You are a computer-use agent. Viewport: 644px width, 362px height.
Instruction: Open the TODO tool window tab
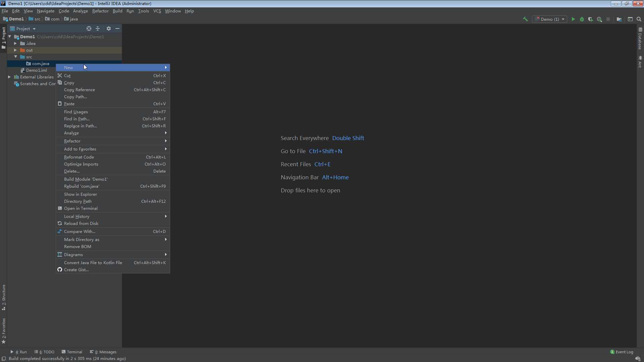coord(44,352)
